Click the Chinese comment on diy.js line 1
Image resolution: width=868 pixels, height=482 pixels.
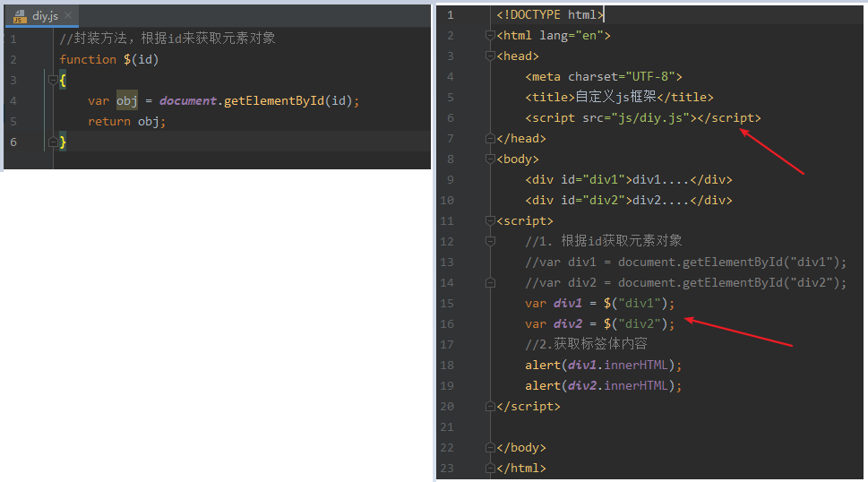pyautogui.click(x=168, y=39)
